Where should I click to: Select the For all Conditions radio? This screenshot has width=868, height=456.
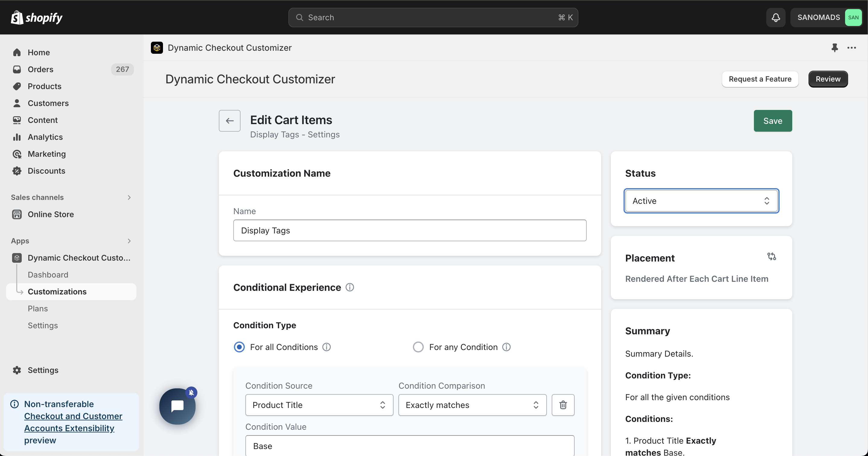tap(239, 347)
